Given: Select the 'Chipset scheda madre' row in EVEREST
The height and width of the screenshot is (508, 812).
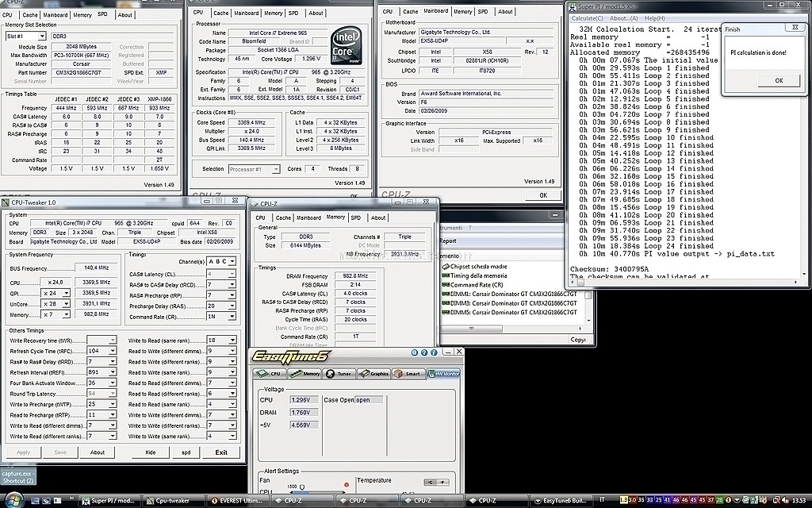Looking at the screenshot, I should click(474, 267).
